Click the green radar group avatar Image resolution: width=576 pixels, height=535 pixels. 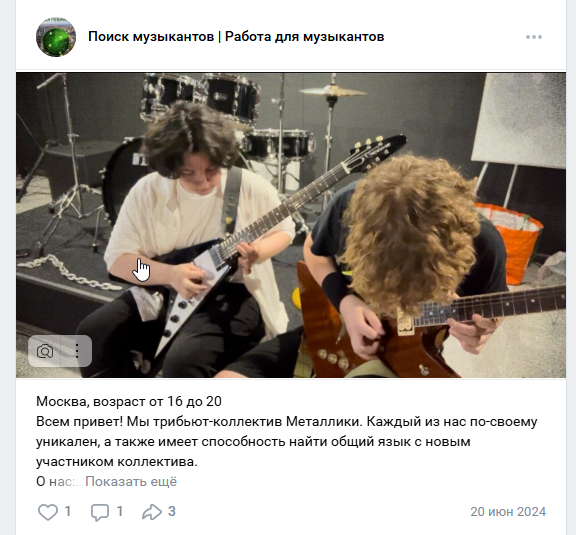click(56, 37)
